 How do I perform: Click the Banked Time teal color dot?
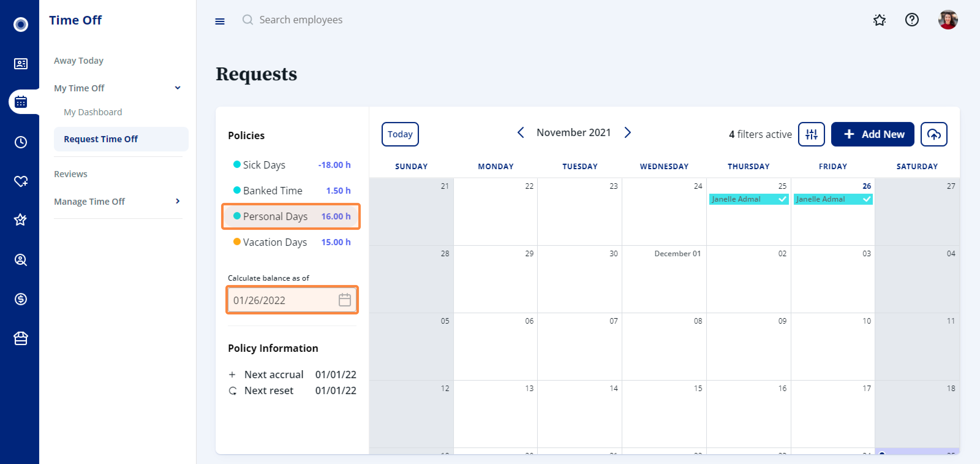[x=237, y=190]
